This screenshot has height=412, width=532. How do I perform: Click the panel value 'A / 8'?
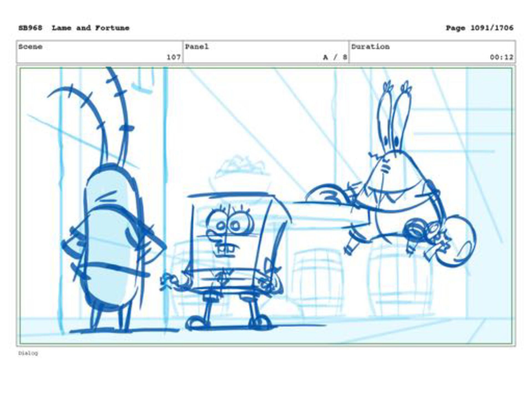tap(335, 57)
